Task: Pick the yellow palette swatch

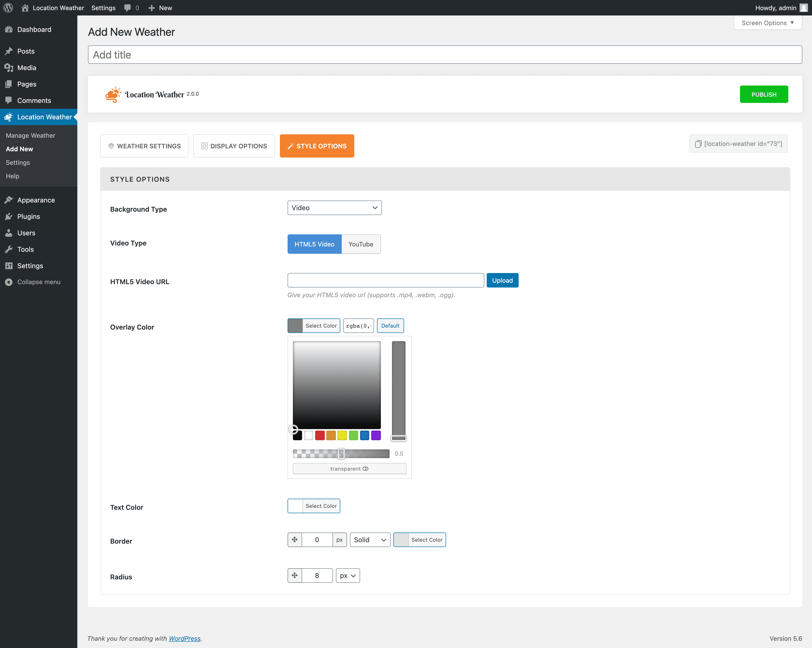Action: pos(342,436)
